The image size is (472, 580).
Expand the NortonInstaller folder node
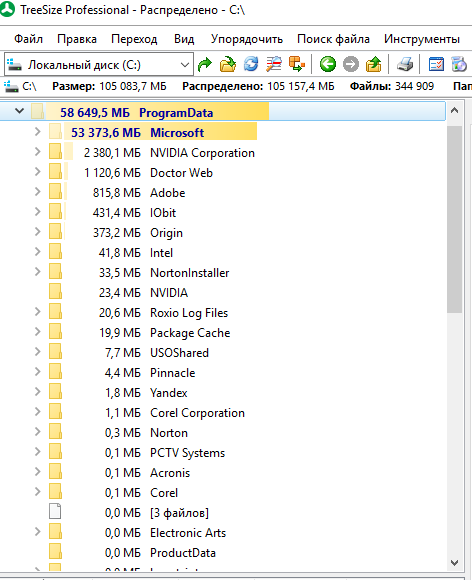[x=37, y=272]
